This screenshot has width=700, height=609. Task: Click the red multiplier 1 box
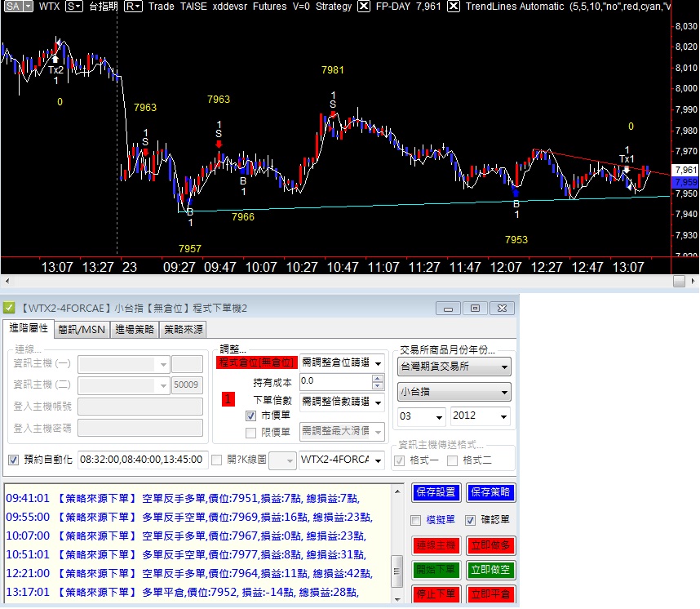click(x=228, y=399)
